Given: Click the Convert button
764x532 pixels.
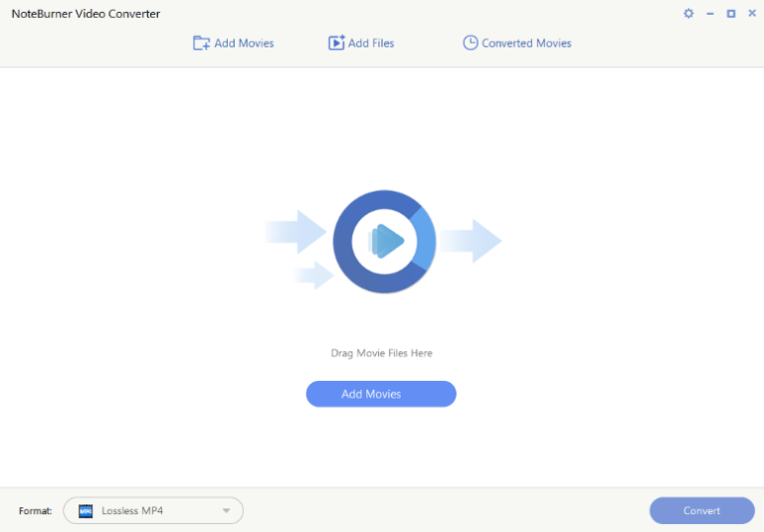Looking at the screenshot, I should (701, 510).
